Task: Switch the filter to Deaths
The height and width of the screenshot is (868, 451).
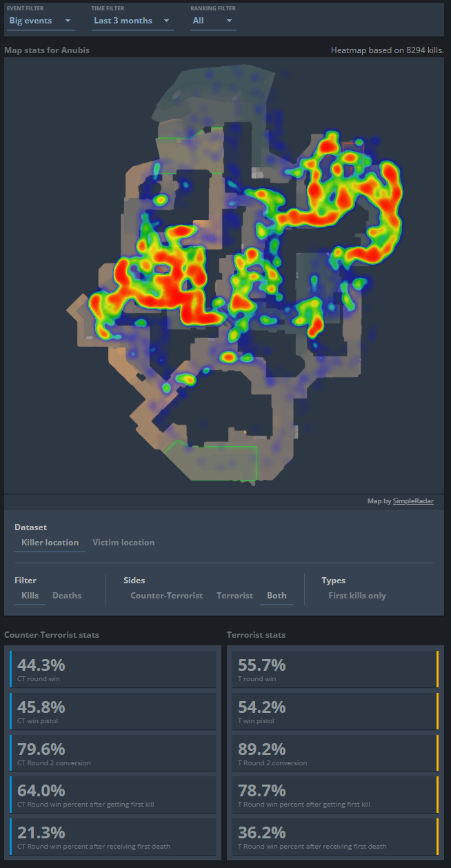Action: 67,596
